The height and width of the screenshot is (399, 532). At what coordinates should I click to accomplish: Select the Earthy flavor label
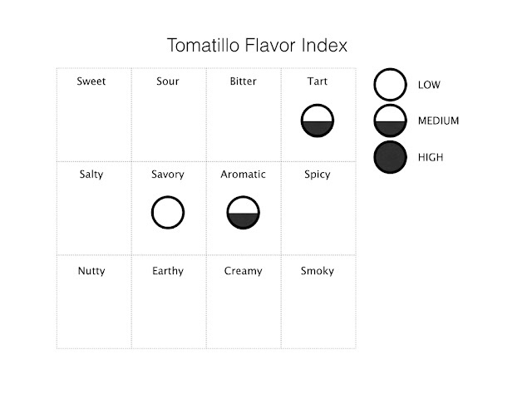coord(168,271)
